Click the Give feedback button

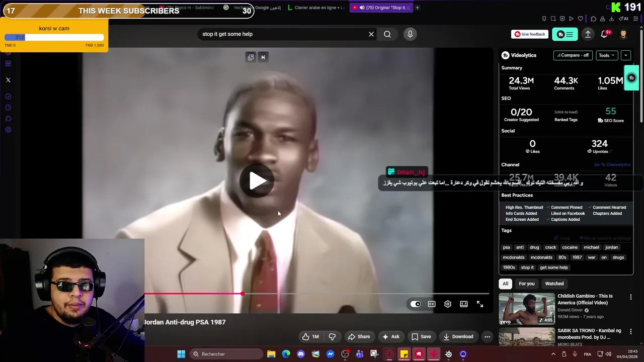[x=530, y=34]
